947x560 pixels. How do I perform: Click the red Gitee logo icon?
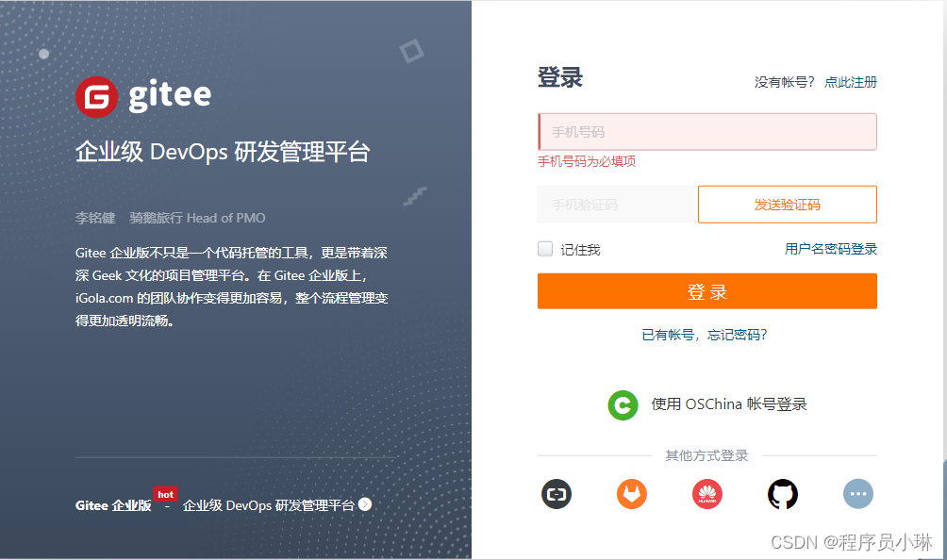(96, 96)
